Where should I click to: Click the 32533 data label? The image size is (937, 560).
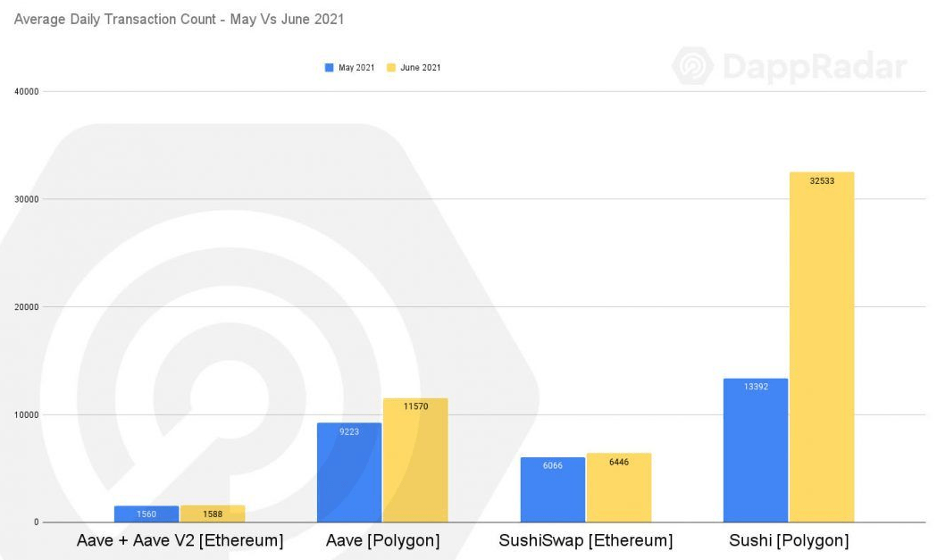coord(822,180)
